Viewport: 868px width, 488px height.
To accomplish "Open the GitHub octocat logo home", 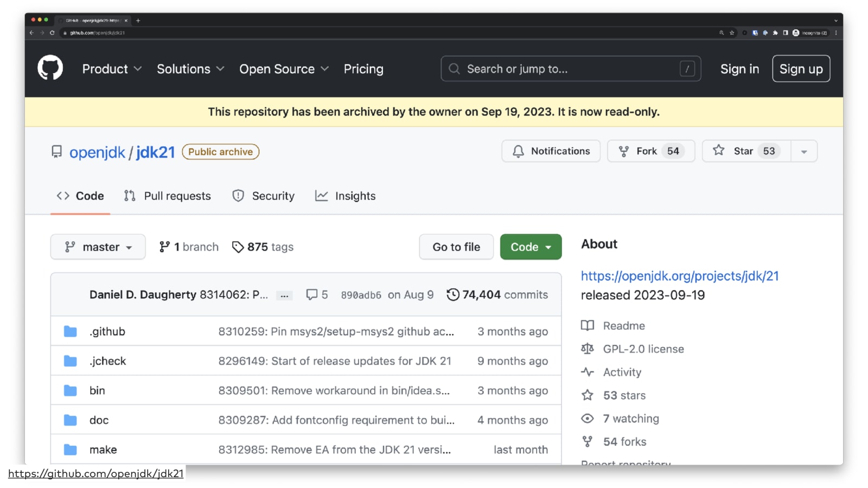I will (x=50, y=69).
